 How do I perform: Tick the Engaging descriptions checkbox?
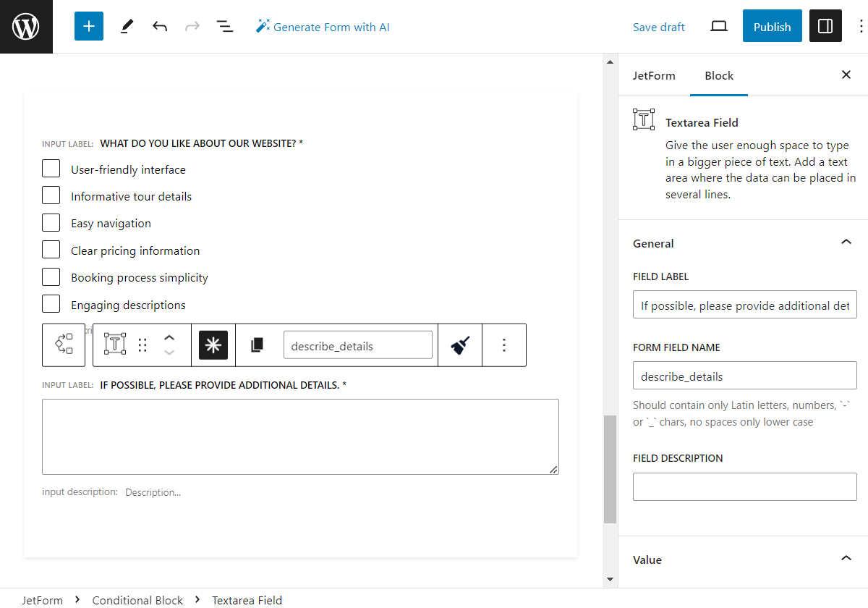click(51, 303)
